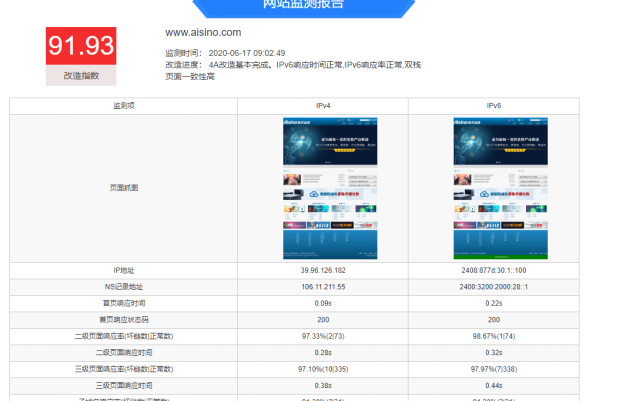Click the IPv6 page screenshot thumbnail
620x401 pixels.
tap(493, 189)
